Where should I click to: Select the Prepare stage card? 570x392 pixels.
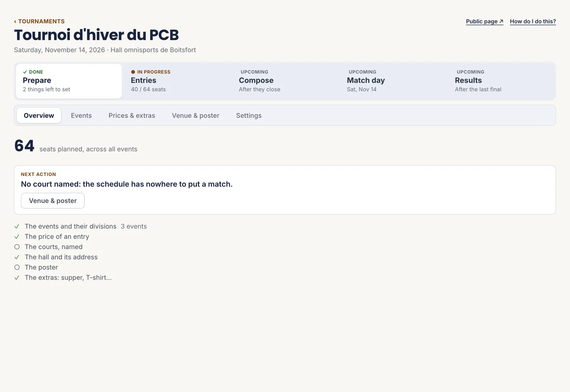(69, 81)
